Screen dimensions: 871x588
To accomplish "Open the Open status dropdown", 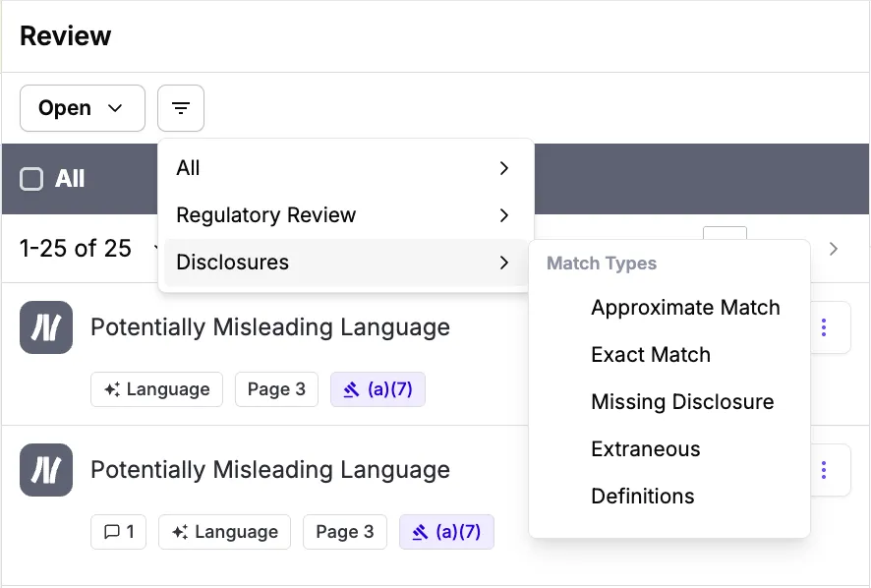I will click(x=83, y=108).
